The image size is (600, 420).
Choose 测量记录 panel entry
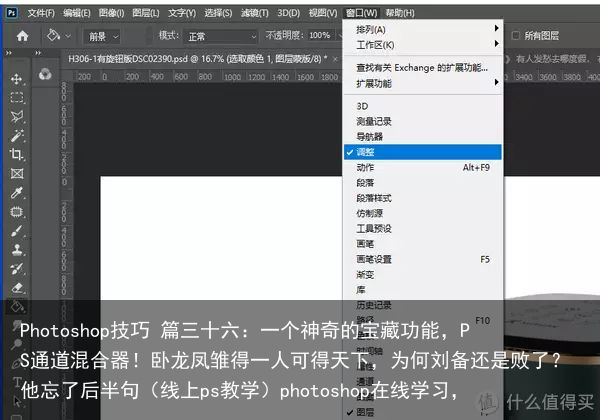pyautogui.click(x=423, y=121)
